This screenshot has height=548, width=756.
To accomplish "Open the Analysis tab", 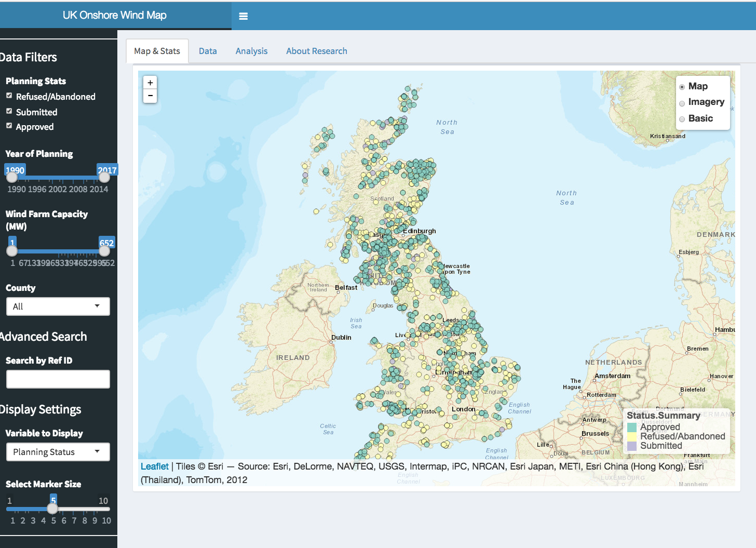I will pyautogui.click(x=251, y=51).
